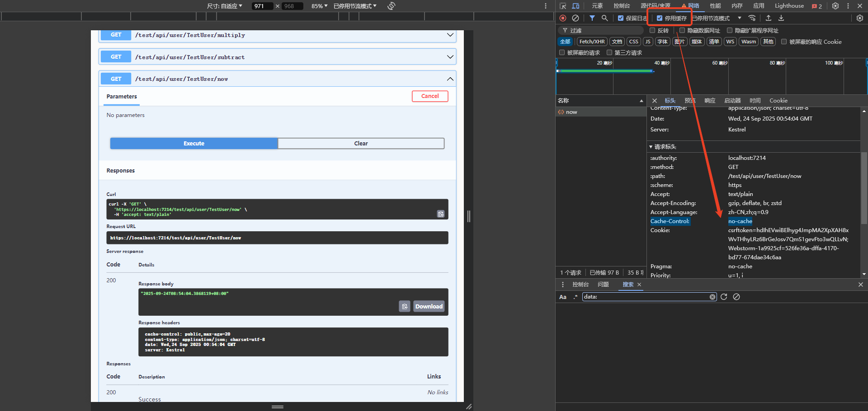868x411 pixels.
Task: Cancel the try-it-out mode
Action: point(430,96)
